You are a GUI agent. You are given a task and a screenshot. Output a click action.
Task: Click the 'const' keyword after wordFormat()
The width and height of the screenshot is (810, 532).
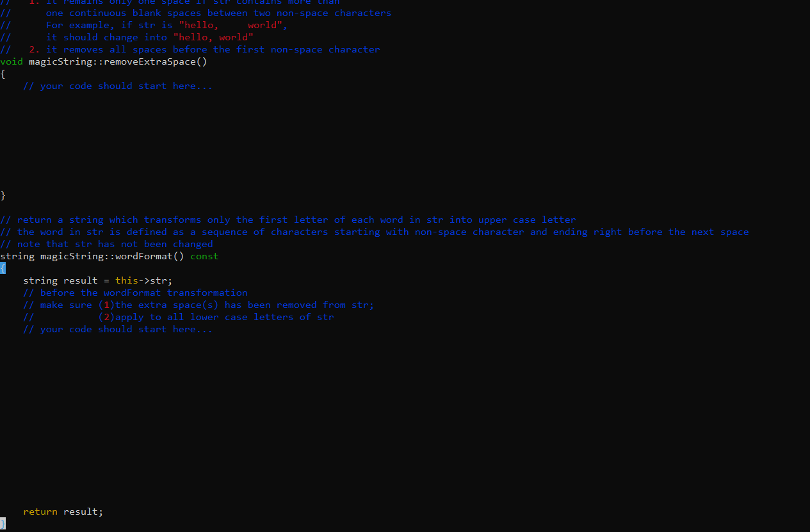click(204, 256)
